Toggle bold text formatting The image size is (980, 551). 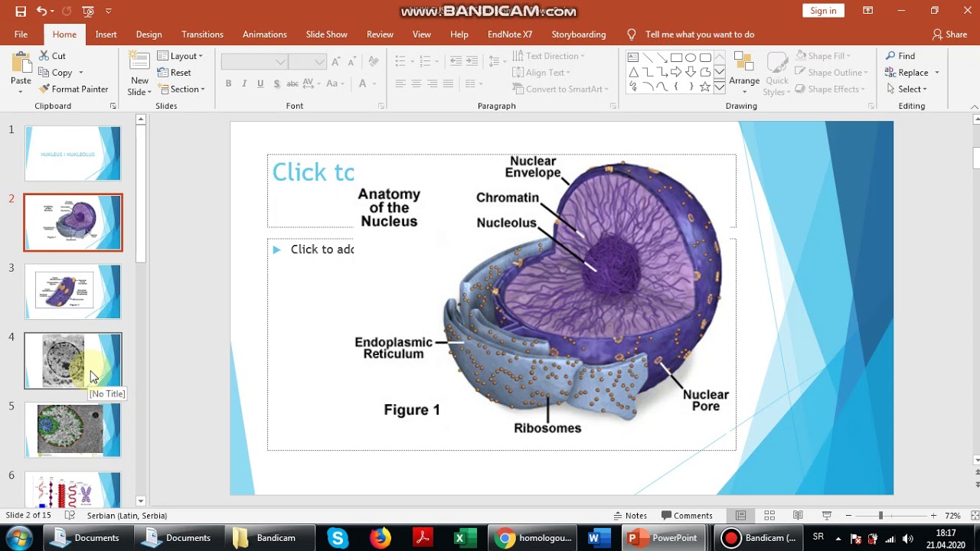point(228,83)
